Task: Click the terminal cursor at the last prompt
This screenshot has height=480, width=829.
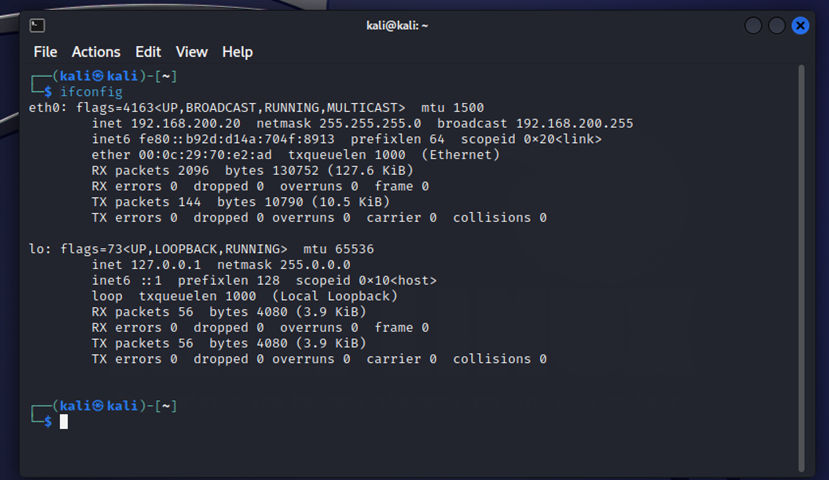Action: point(63,421)
